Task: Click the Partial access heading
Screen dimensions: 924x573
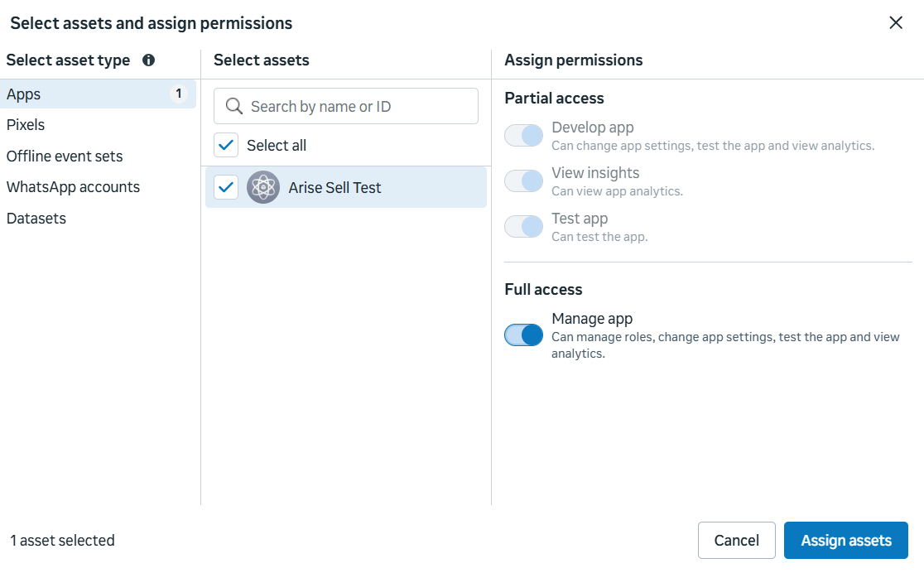Action: [x=554, y=98]
